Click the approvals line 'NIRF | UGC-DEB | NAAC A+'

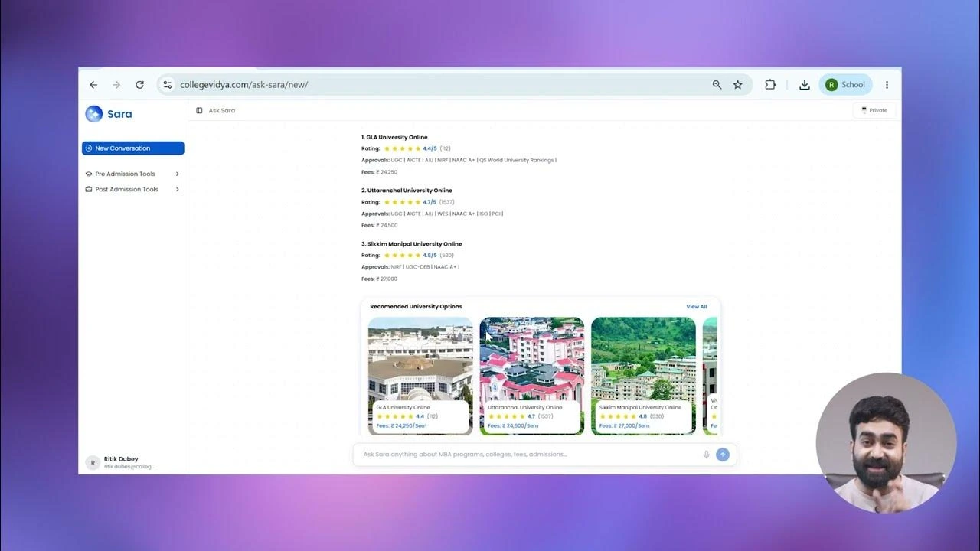[x=410, y=267]
